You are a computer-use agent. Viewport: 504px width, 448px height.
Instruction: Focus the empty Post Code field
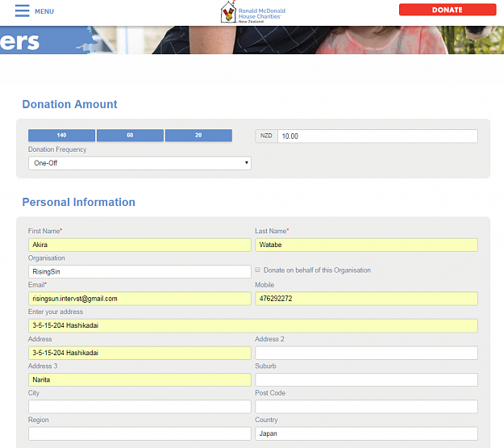[x=366, y=407]
